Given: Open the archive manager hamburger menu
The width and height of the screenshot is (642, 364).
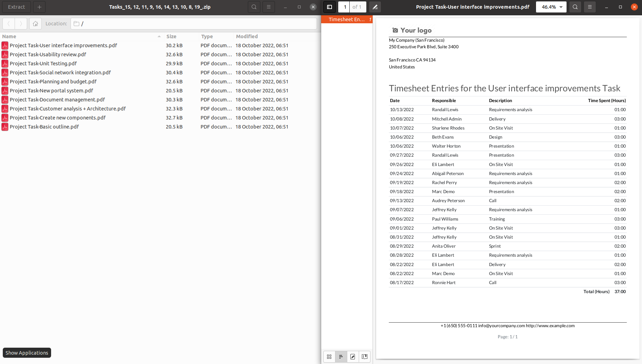Looking at the screenshot, I should (269, 7).
